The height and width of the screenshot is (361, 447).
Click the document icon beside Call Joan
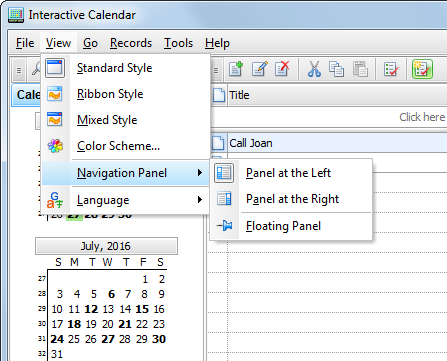pos(218,143)
